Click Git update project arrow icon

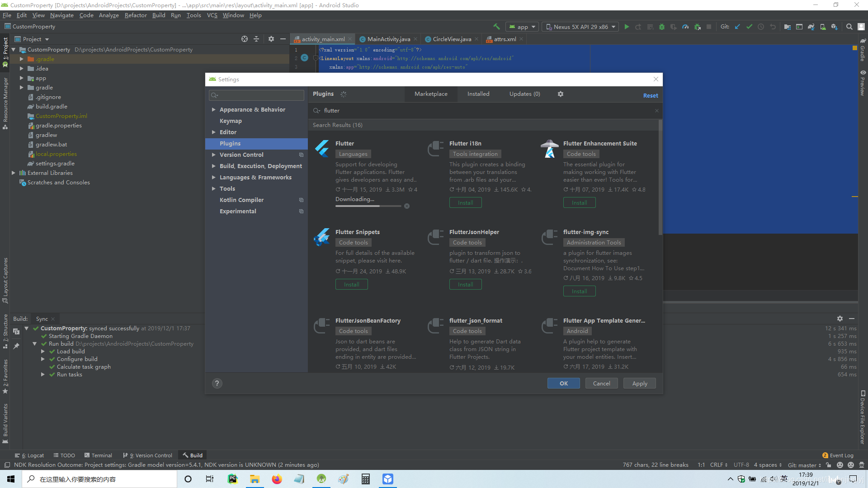737,27
